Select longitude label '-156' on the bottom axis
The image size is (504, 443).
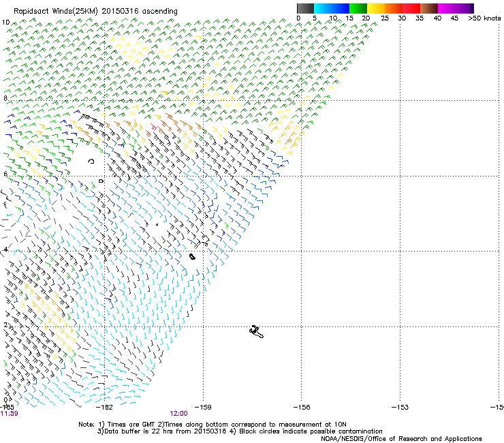302,408
